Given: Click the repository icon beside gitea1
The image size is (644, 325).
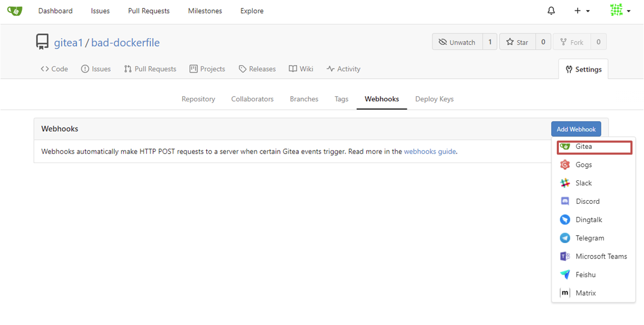Looking at the screenshot, I should point(42,42).
